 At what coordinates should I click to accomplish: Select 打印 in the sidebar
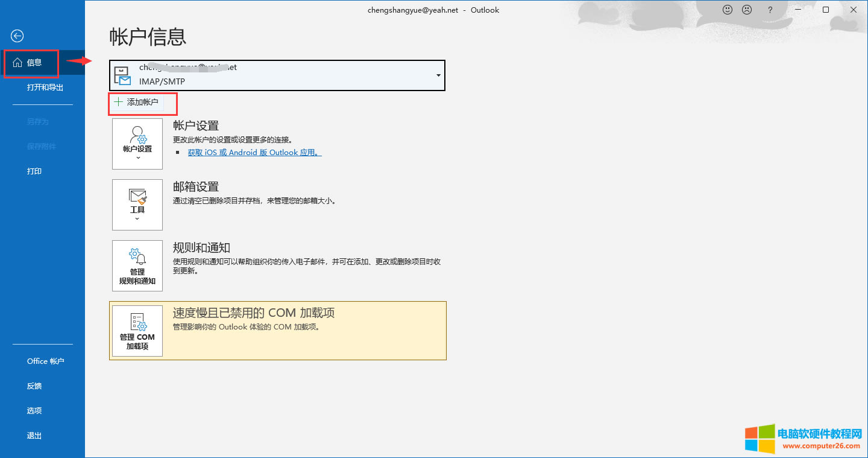[x=34, y=171]
